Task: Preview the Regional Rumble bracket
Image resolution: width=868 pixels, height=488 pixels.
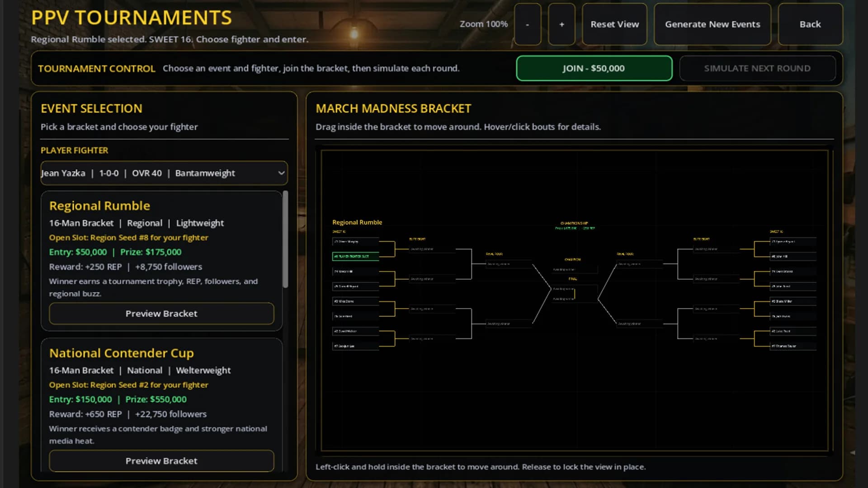Action: click(161, 314)
